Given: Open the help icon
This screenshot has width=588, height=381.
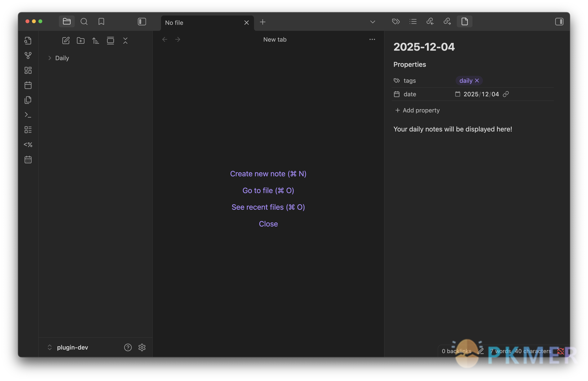Looking at the screenshot, I should click(x=128, y=347).
